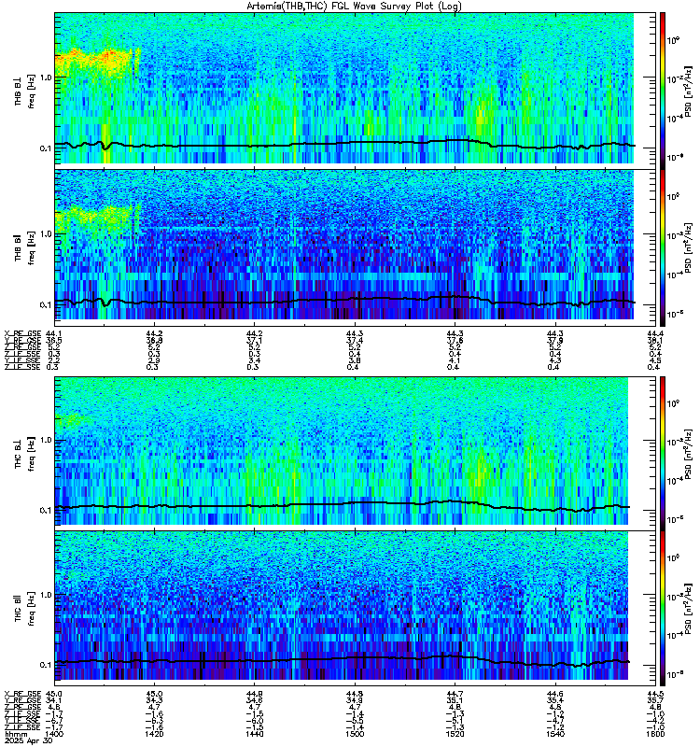Click the "38.1" Y position value for THB
The width and height of the screenshot is (700, 747).
(655, 341)
